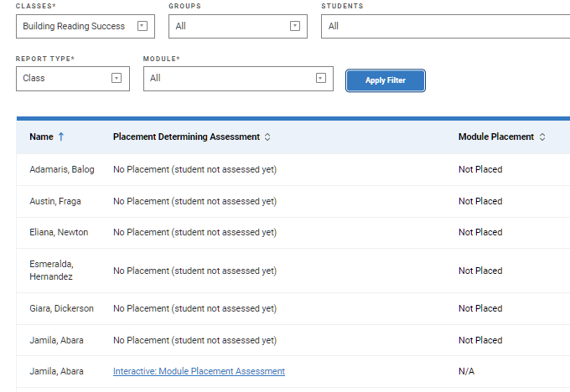Click the Apply Filter button
This screenshot has width=570, height=392.
pyautogui.click(x=386, y=80)
